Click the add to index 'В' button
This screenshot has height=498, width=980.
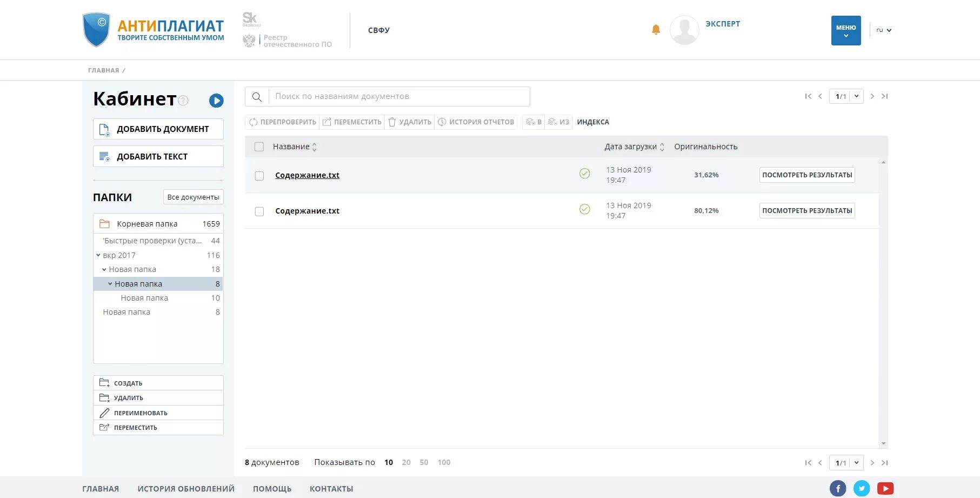(x=534, y=122)
